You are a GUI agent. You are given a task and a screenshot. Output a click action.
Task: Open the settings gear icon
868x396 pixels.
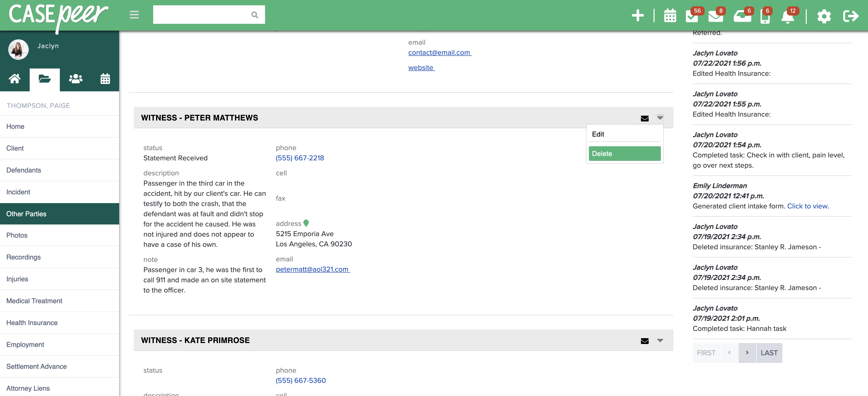pyautogui.click(x=824, y=17)
